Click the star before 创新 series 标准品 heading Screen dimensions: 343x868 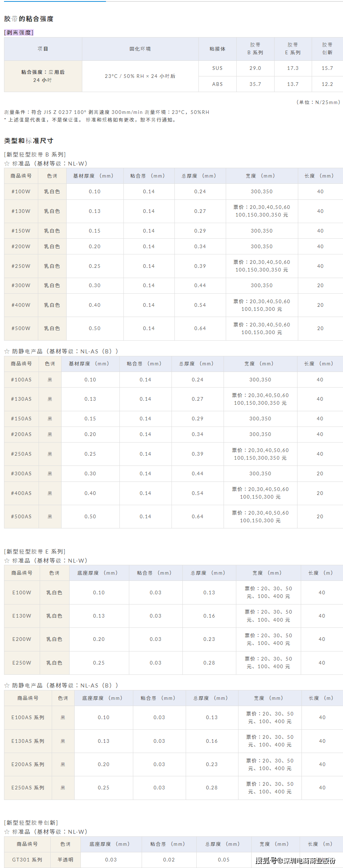point(7,832)
